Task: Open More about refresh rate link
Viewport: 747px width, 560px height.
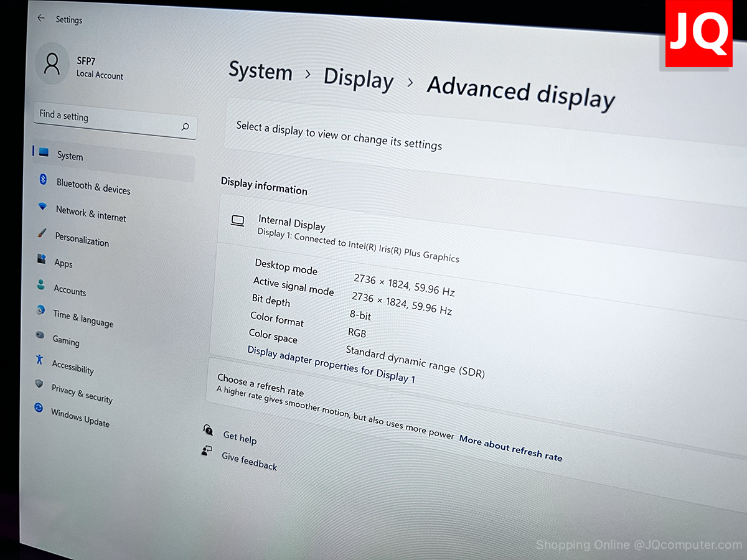Action: (x=510, y=448)
